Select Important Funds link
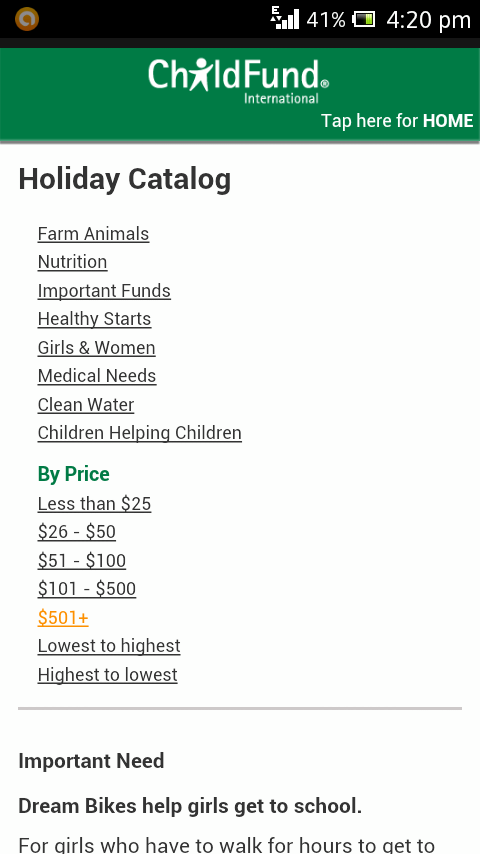Viewport: 480px width, 854px height. click(x=104, y=291)
